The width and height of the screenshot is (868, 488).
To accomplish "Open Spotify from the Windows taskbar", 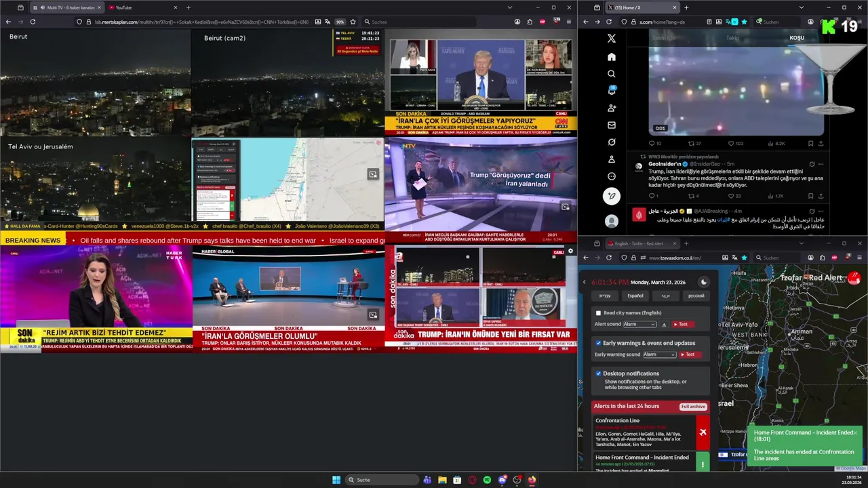I will [x=487, y=480].
